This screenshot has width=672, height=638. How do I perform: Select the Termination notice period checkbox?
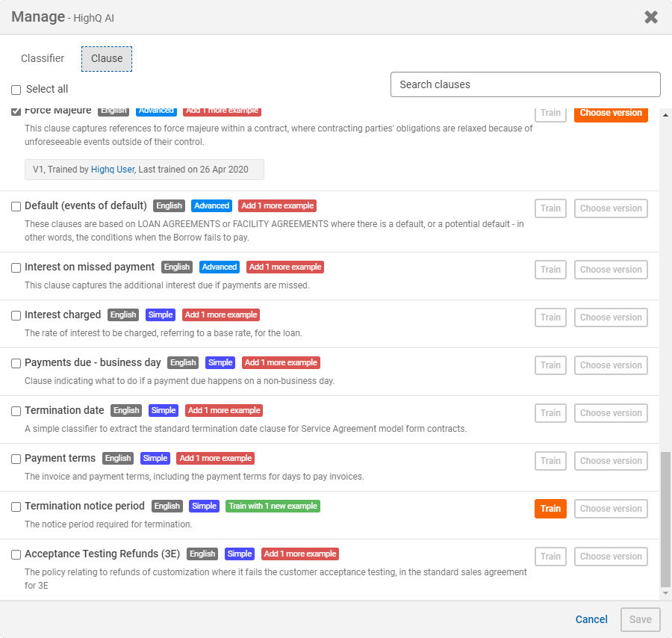[16, 507]
